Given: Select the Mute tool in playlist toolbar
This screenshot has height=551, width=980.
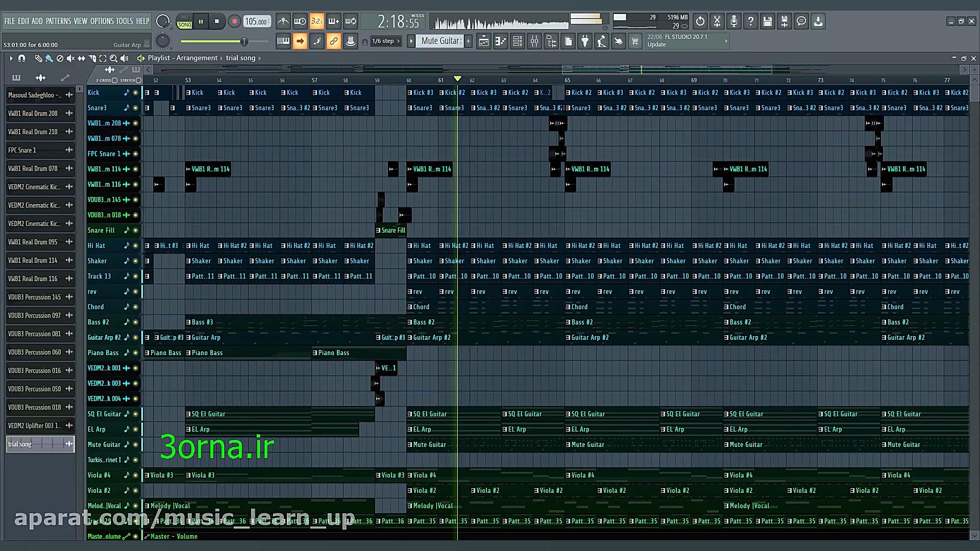Looking at the screenshot, I should click(x=70, y=58).
